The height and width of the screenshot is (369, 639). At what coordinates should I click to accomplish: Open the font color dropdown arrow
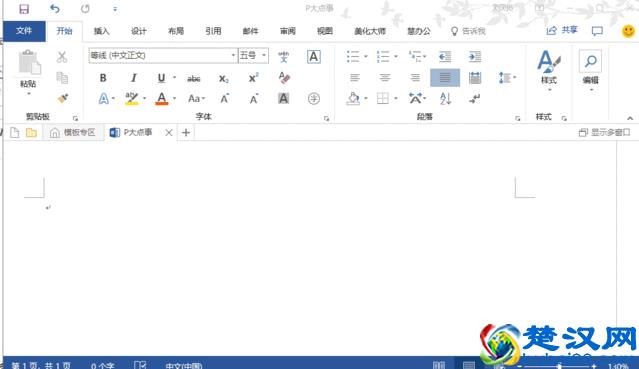tap(174, 99)
